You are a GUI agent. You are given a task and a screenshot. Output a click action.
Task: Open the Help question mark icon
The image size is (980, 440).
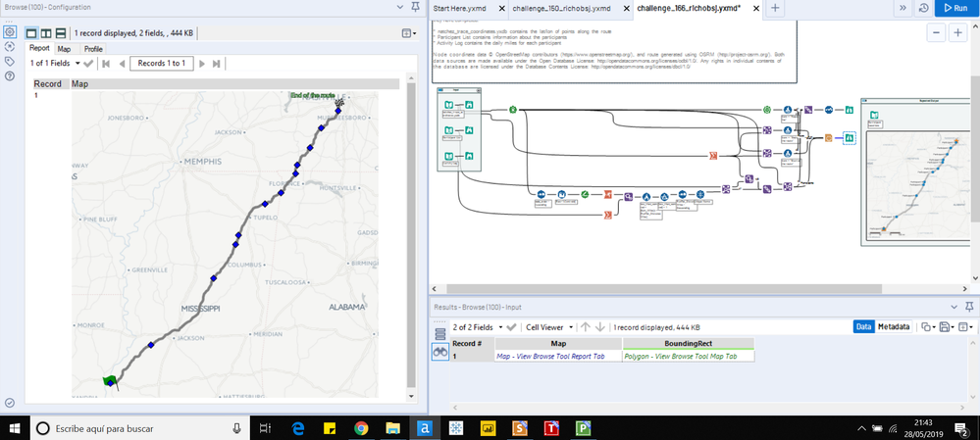click(10, 76)
